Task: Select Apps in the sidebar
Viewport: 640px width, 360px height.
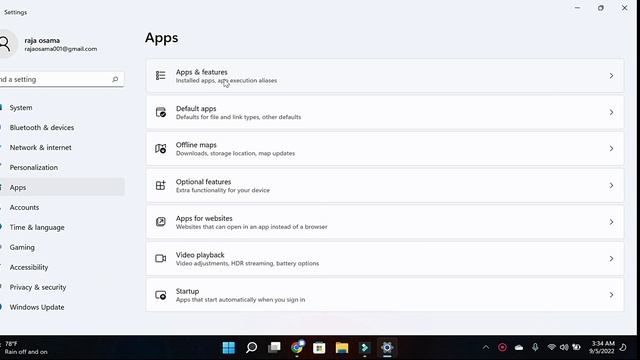Action: [62, 187]
